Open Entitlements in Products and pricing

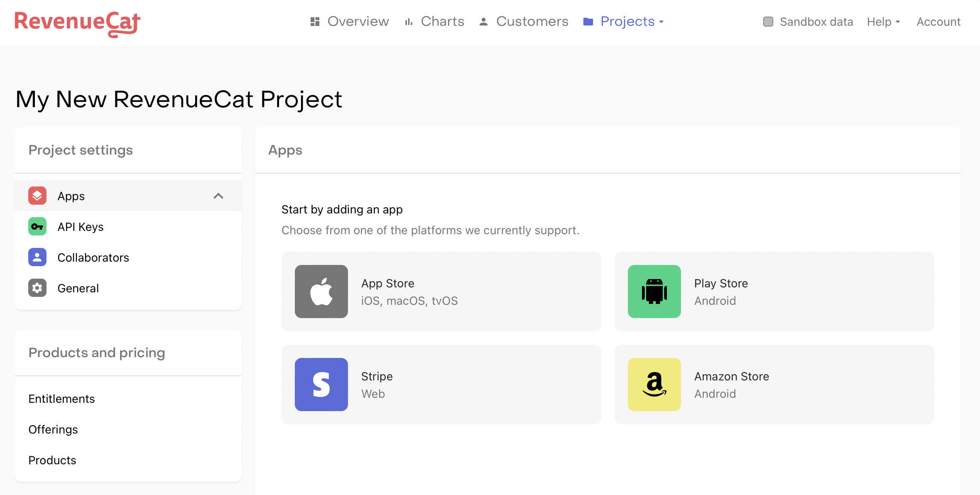[61, 399]
